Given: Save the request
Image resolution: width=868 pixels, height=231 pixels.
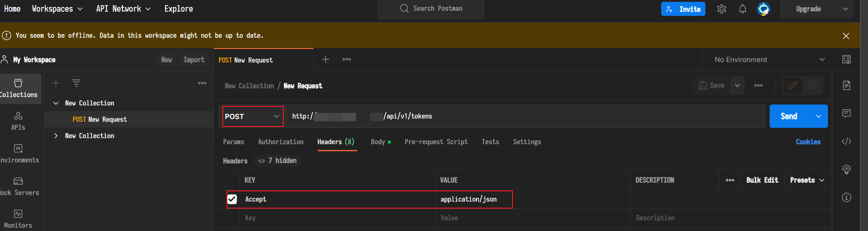Looking at the screenshot, I should 712,85.
